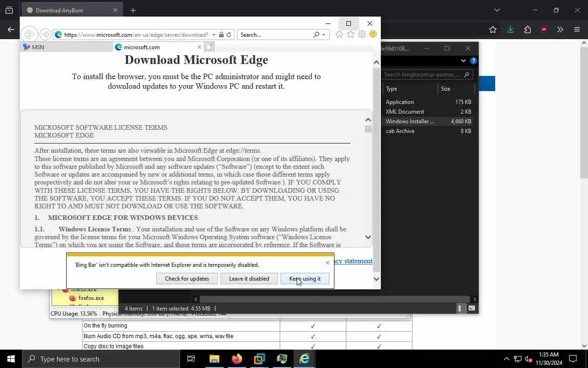Click the uBlock Origin icon
The width and height of the screenshot is (588, 368).
544,29
